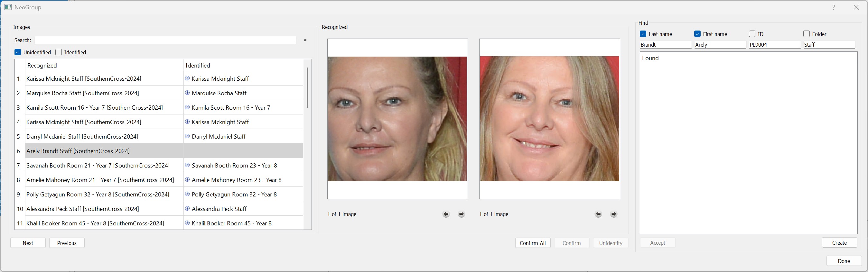Click the Confirm button

click(572, 243)
